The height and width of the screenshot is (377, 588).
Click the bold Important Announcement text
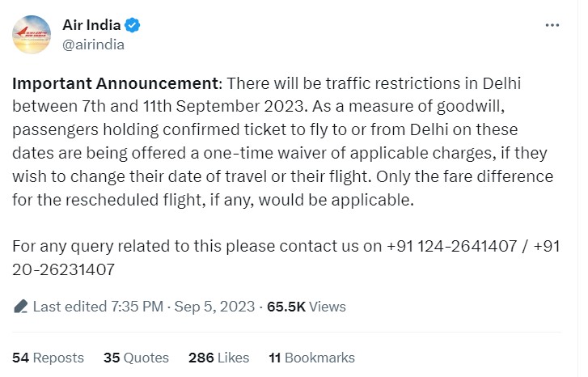[x=117, y=83]
